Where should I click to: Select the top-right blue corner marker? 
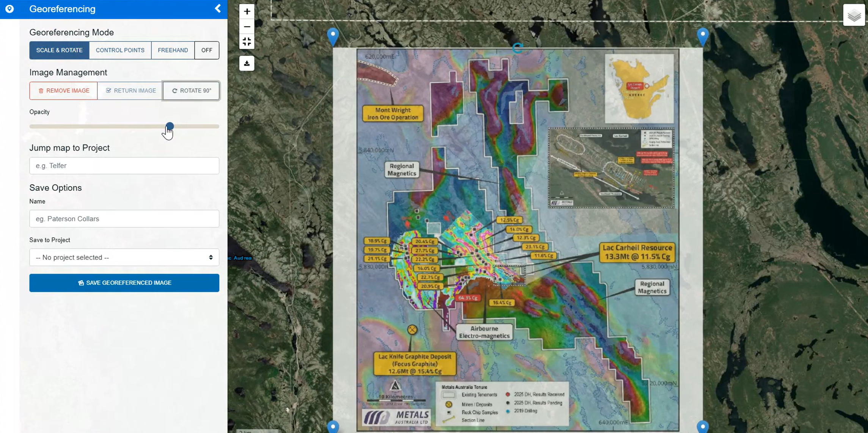coord(703,37)
